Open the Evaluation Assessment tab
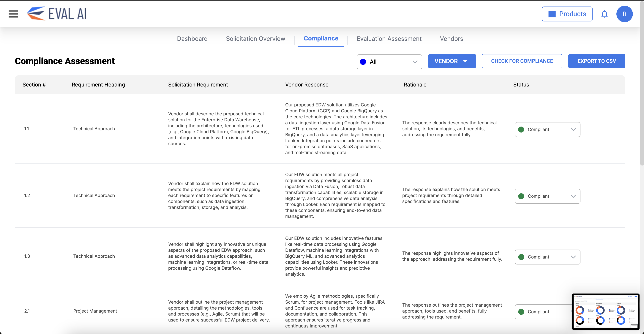The width and height of the screenshot is (644, 334). coord(389,39)
